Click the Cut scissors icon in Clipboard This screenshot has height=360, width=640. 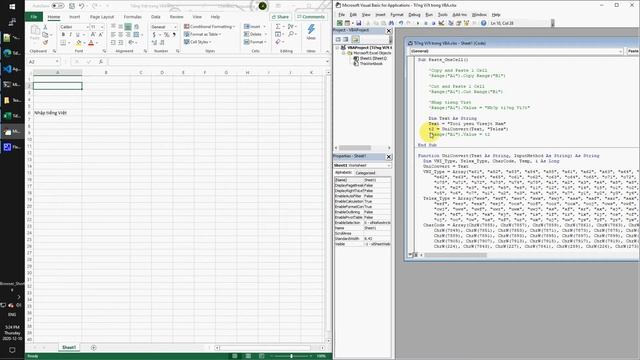(45, 27)
